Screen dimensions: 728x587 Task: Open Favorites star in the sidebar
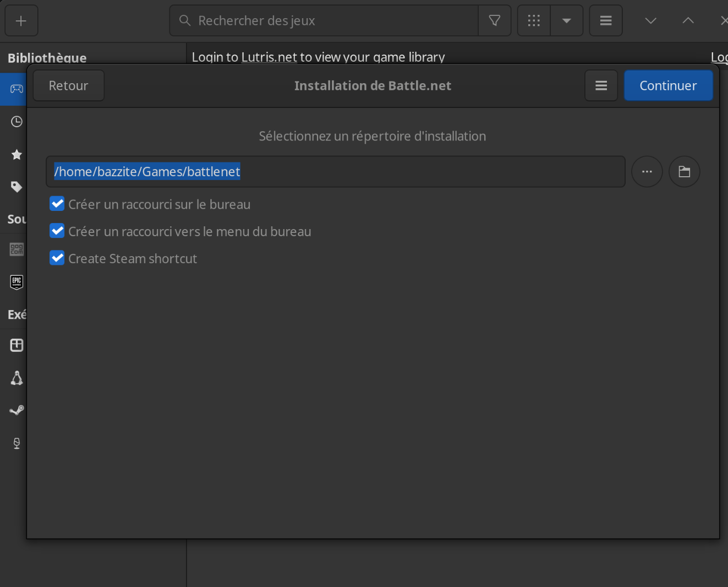(17, 155)
